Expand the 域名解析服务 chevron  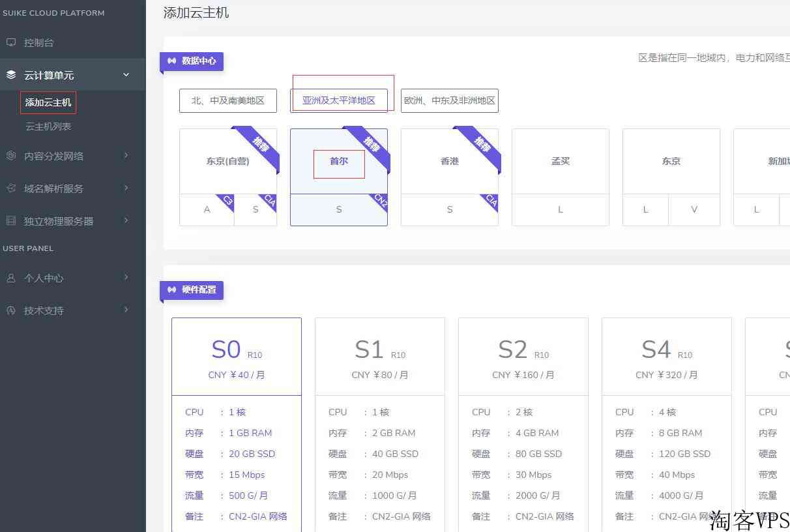click(x=126, y=188)
